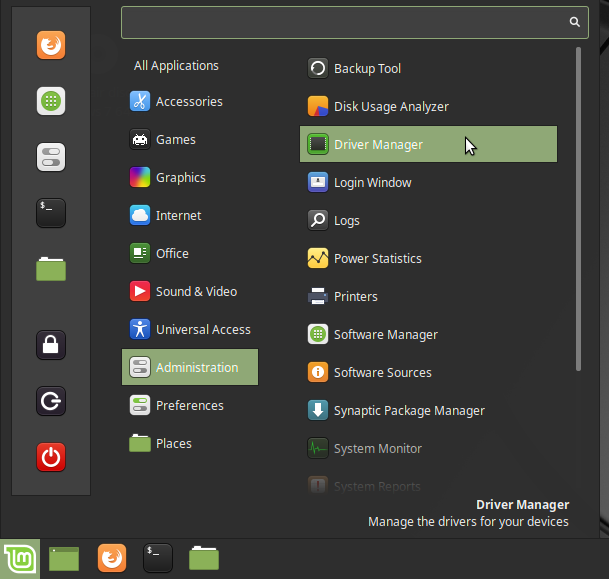The image size is (609, 579).
Task: Select the Administration category
Action: coord(190,367)
